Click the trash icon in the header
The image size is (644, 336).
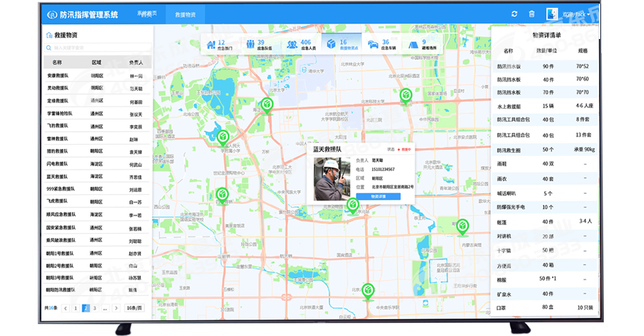531,14
